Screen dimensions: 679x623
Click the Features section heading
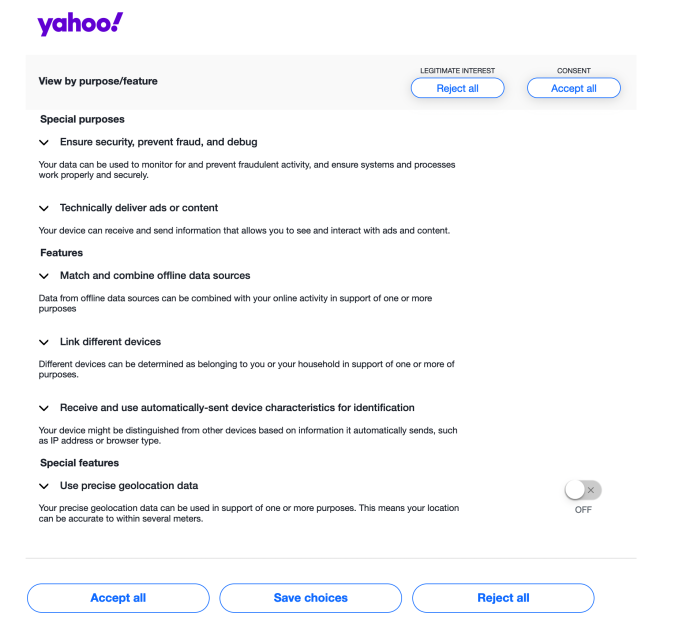(61, 253)
